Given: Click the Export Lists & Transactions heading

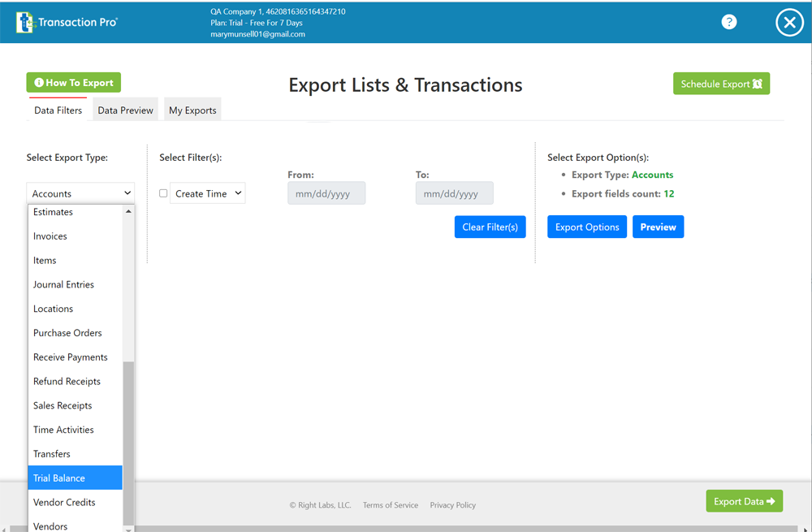Looking at the screenshot, I should point(405,85).
